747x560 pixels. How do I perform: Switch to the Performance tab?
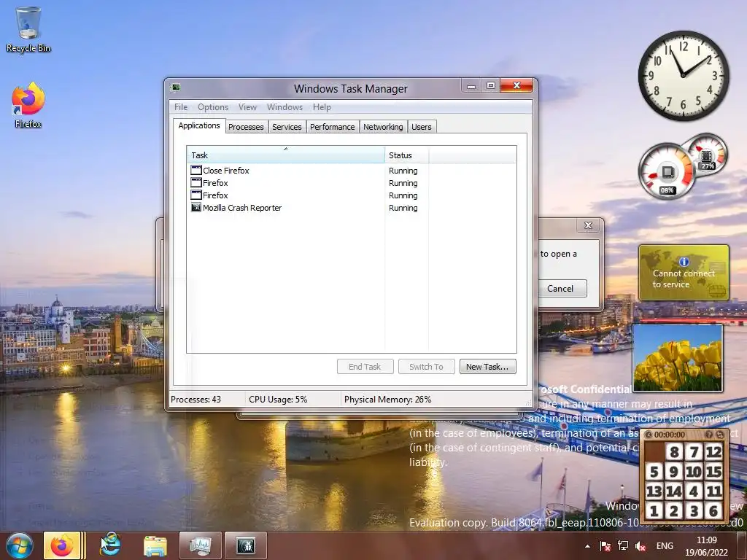coord(332,127)
